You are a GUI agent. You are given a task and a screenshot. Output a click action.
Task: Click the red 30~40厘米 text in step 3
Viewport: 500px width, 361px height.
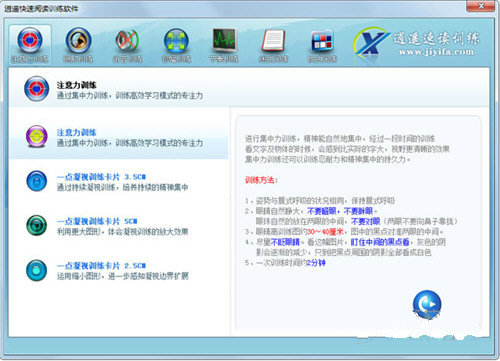[x=325, y=232]
